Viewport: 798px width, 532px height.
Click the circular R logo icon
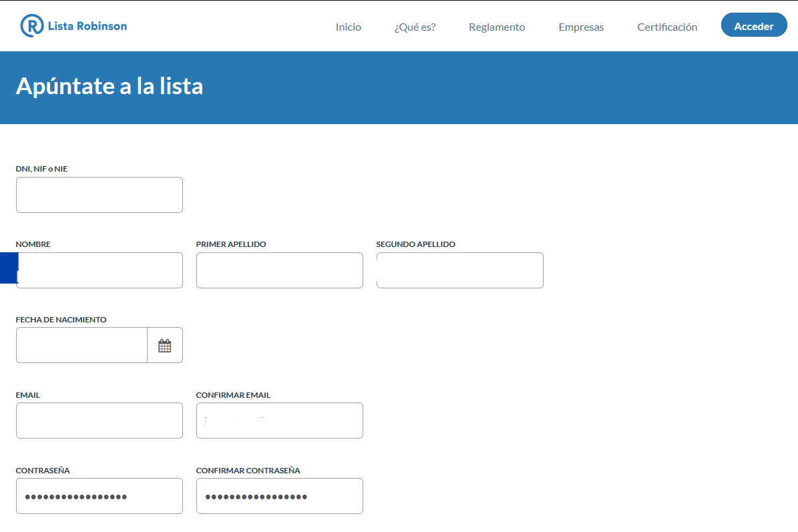coord(31,26)
